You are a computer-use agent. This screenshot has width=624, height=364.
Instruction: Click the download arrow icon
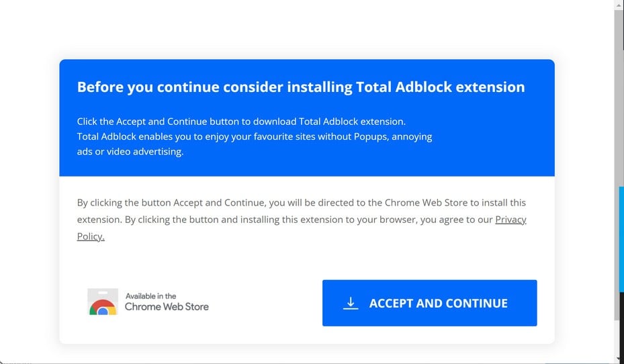pyautogui.click(x=351, y=303)
